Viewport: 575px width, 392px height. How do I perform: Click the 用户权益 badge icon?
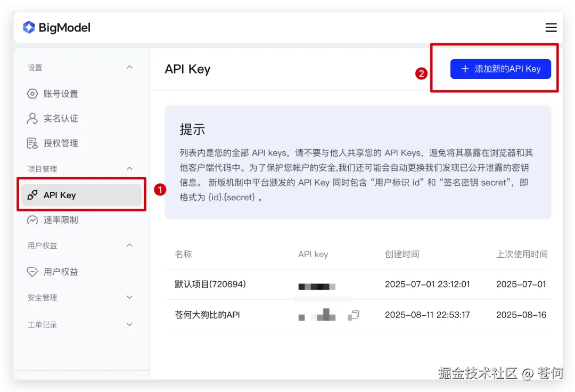(x=33, y=272)
